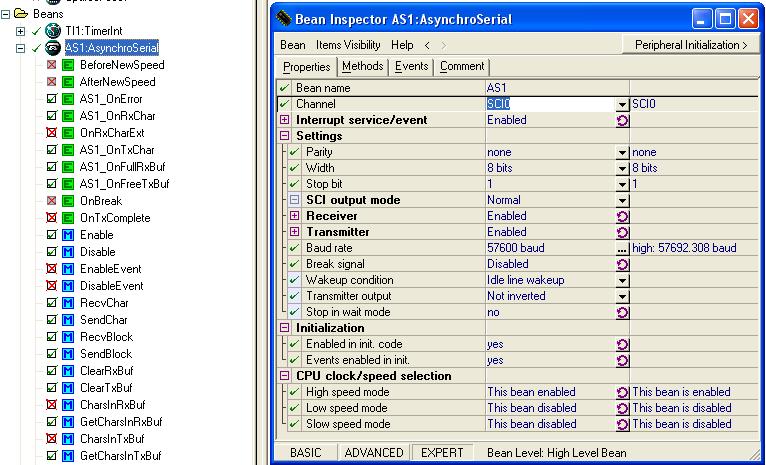Toggle the AS1_OnError event checkbox
Image resolution: width=766 pixels, height=465 pixels.
51,99
